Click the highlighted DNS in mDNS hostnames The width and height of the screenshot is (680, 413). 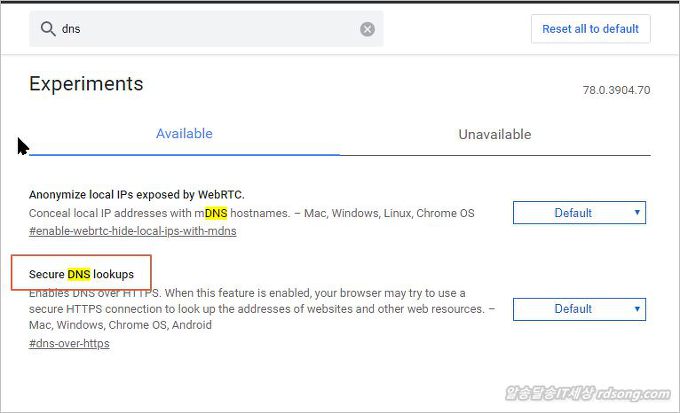pyautogui.click(x=215, y=213)
